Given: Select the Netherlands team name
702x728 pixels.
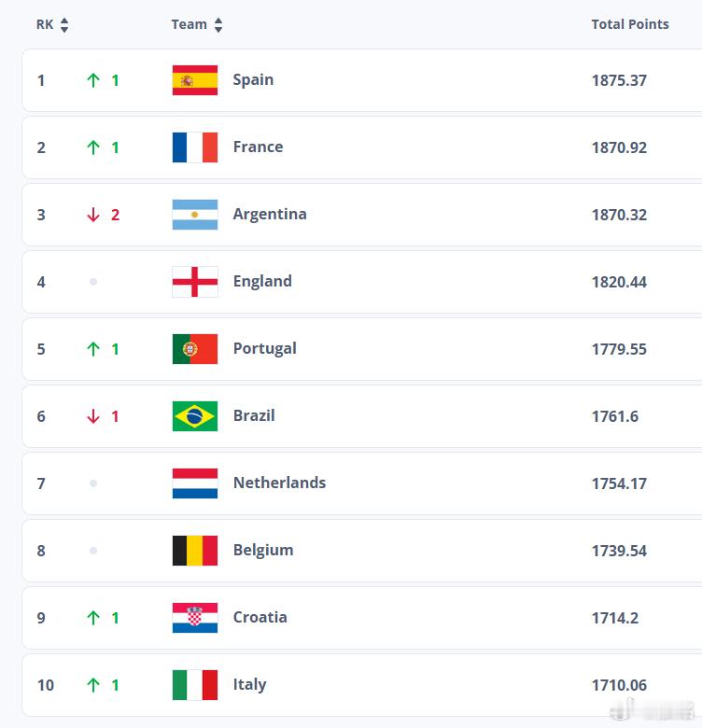Looking at the screenshot, I should click(279, 483).
